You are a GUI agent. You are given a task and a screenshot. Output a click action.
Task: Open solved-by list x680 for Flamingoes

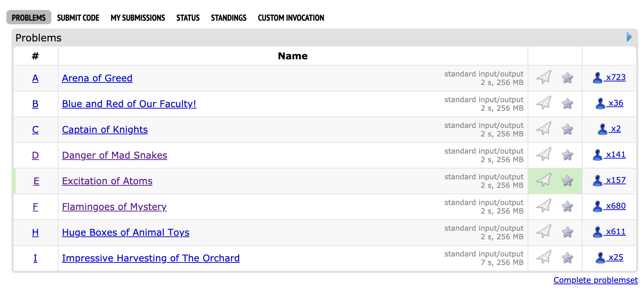pyautogui.click(x=609, y=206)
